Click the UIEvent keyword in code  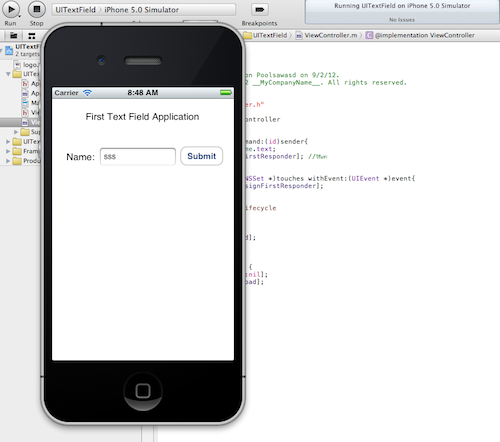[365, 179]
